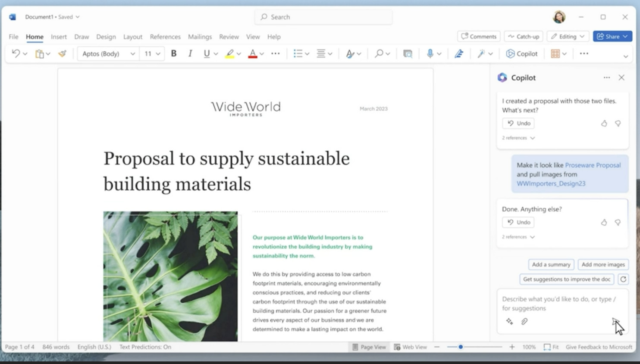The height and width of the screenshot is (364, 640).
Task: Switch to the Review tab
Action: click(x=229, y=37)
